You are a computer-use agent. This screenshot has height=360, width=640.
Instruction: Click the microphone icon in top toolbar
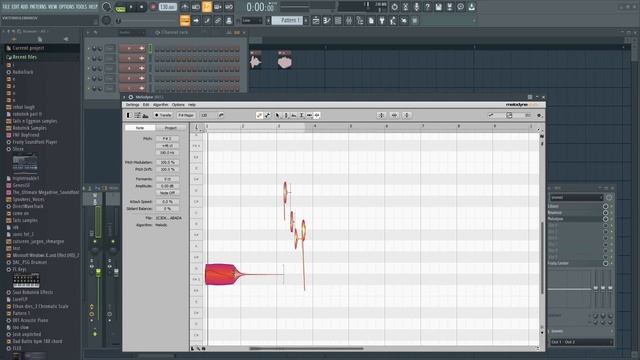click(x=416, y=7)
